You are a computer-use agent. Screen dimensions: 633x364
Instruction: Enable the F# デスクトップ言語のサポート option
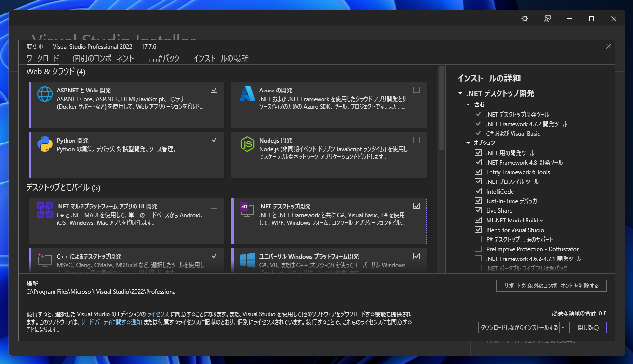[478, 239]
